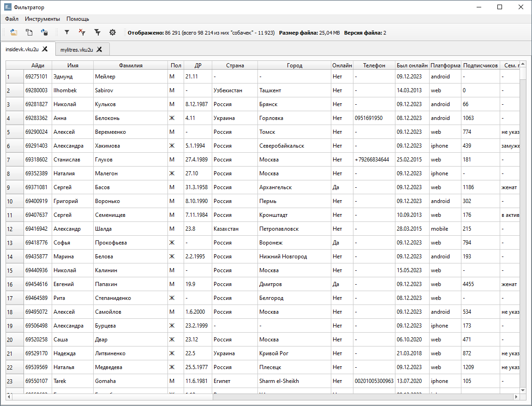Click the city cell Кривой Рог
Viewport: 532px width, 406px height.
[x=294, y=353]
